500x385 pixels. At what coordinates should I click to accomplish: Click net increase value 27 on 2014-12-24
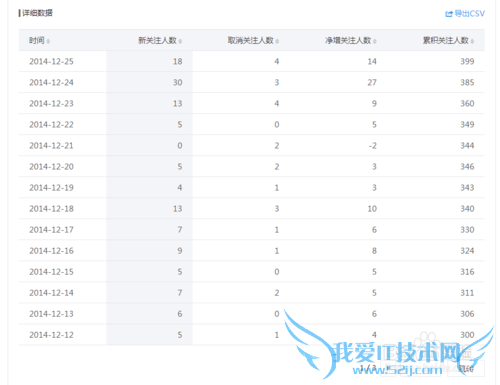(372, 82)
